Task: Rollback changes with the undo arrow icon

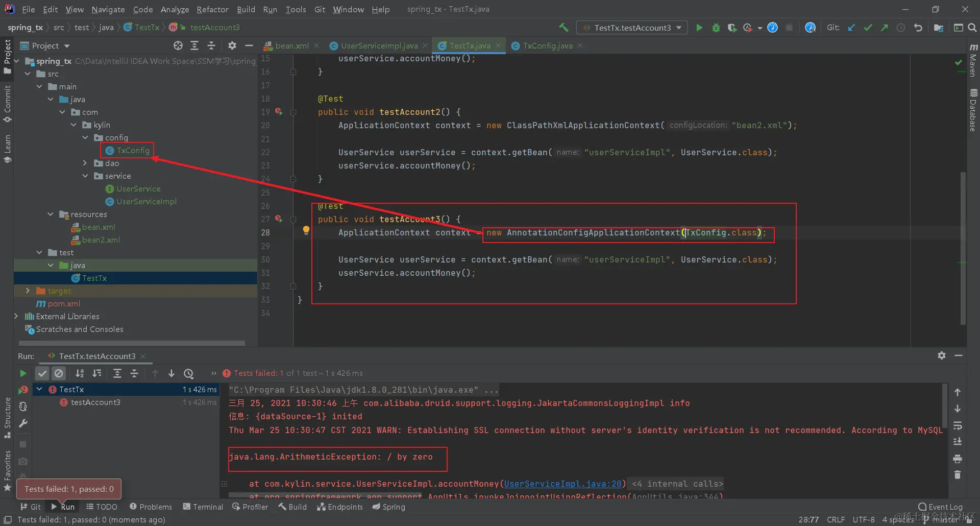Action: [x=918, y=28]
